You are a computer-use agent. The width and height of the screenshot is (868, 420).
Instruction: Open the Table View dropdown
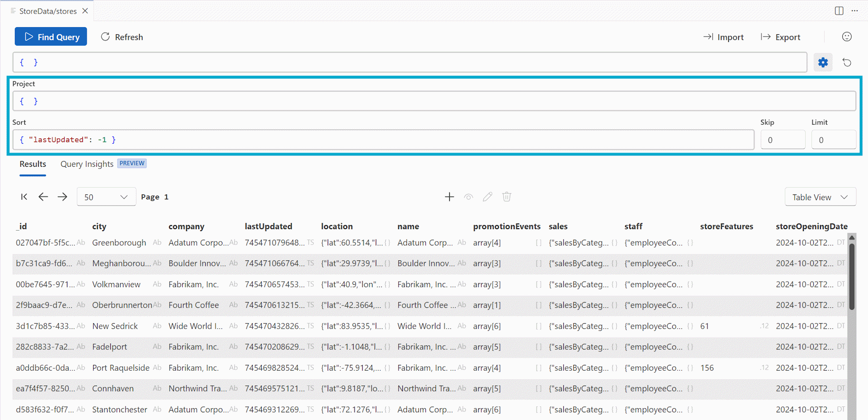point(820,197)
